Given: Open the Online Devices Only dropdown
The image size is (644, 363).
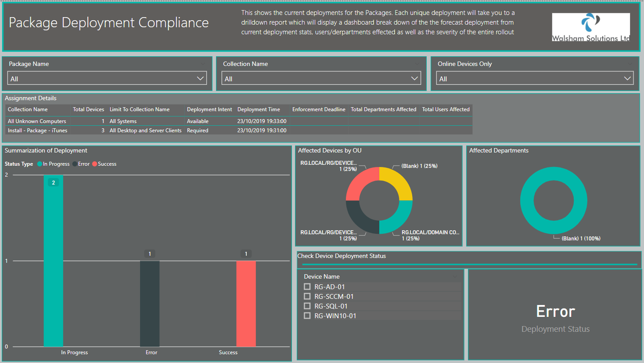Looking at the screenshot, I should (x=535, y=78).
